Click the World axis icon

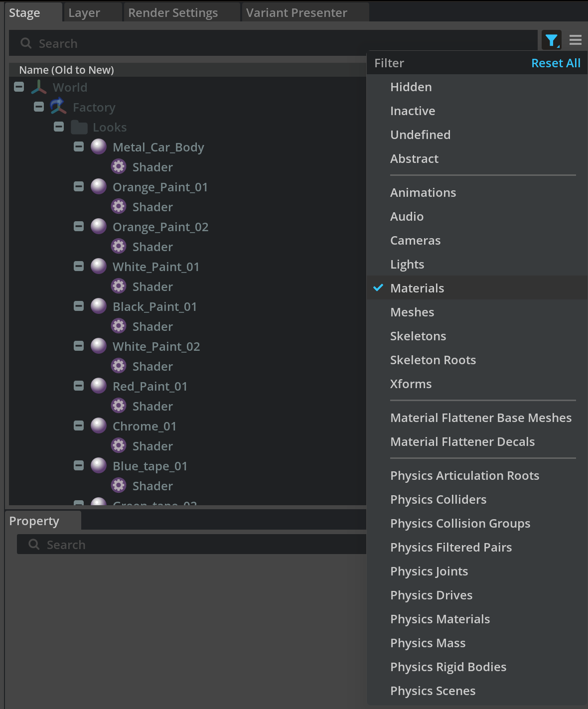click(x=39, y=87)
